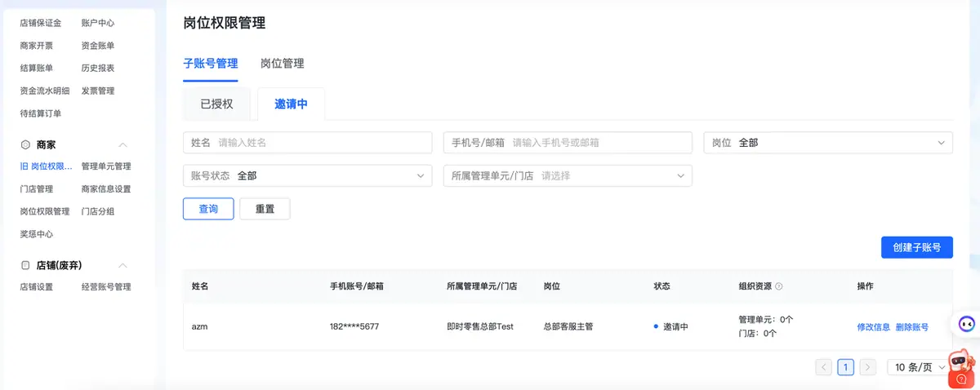Click the 邀请中 status in azm row

(675, 326)
